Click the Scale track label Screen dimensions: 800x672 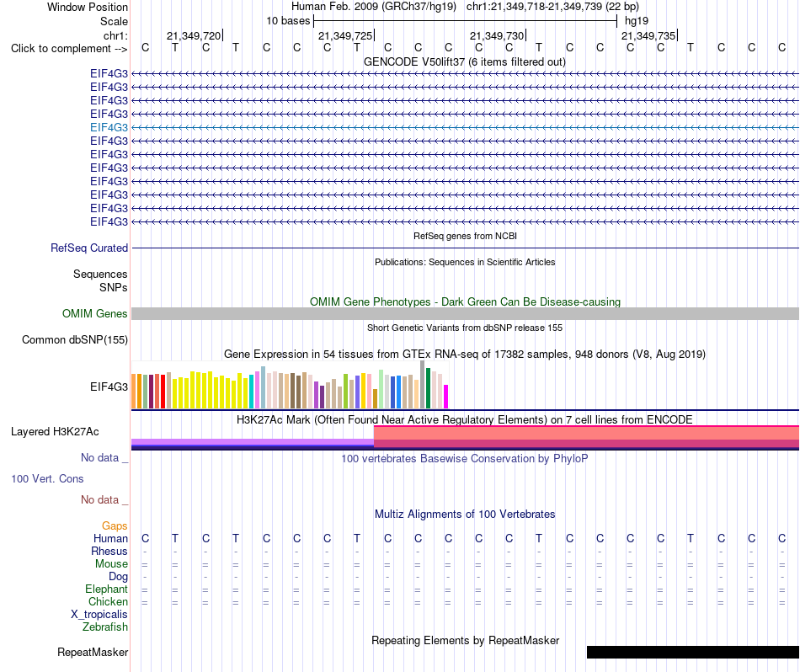114,21
